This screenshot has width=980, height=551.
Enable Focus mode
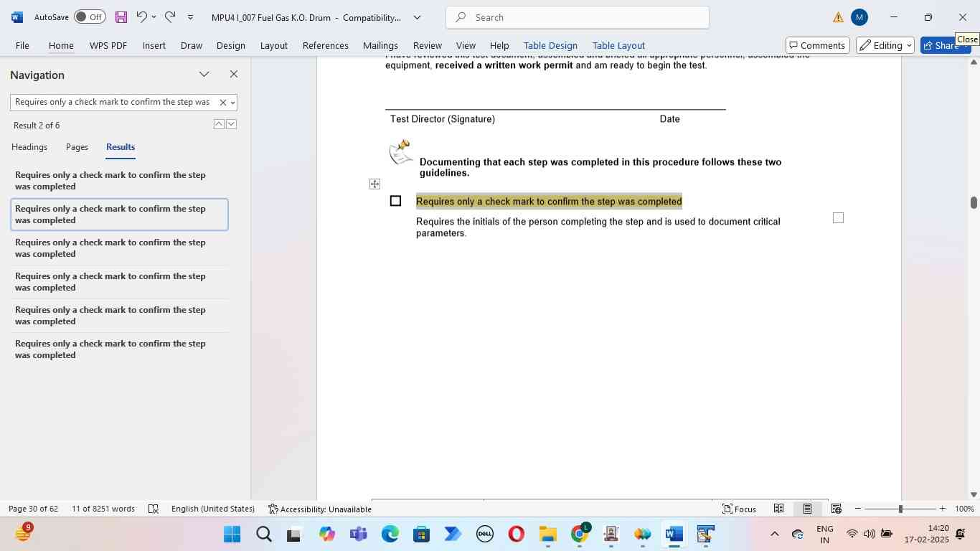(739, 509)
